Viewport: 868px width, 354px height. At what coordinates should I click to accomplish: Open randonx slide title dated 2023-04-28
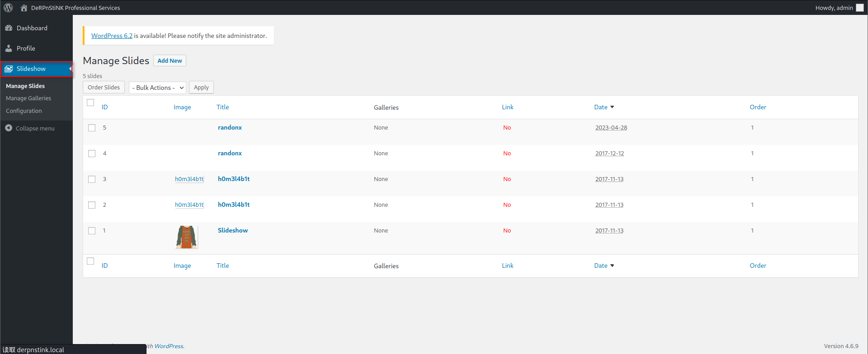point(230,128)
